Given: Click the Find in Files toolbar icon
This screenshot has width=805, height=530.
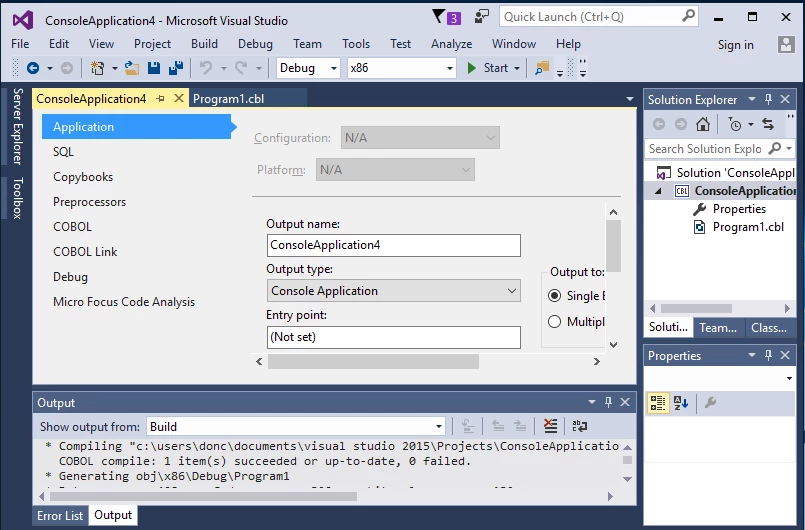Looking at the screenshot, I should pyautogui.click(x=542, y=68).
